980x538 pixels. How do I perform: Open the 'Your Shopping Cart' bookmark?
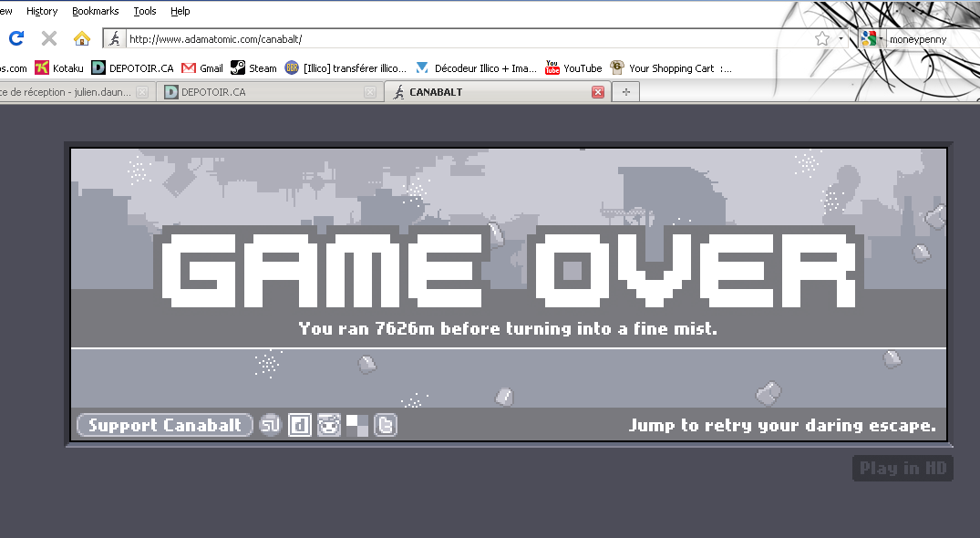tap(671, 68)
